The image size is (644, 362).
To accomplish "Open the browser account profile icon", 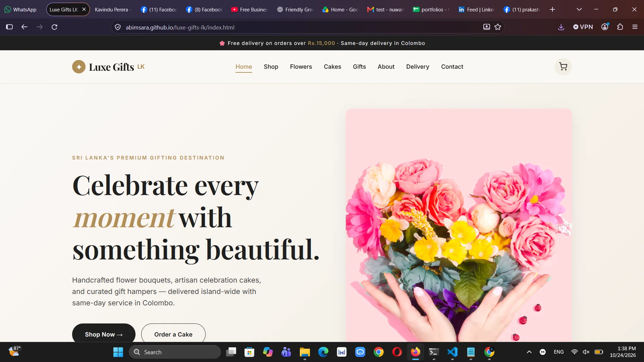I will 605,27.
